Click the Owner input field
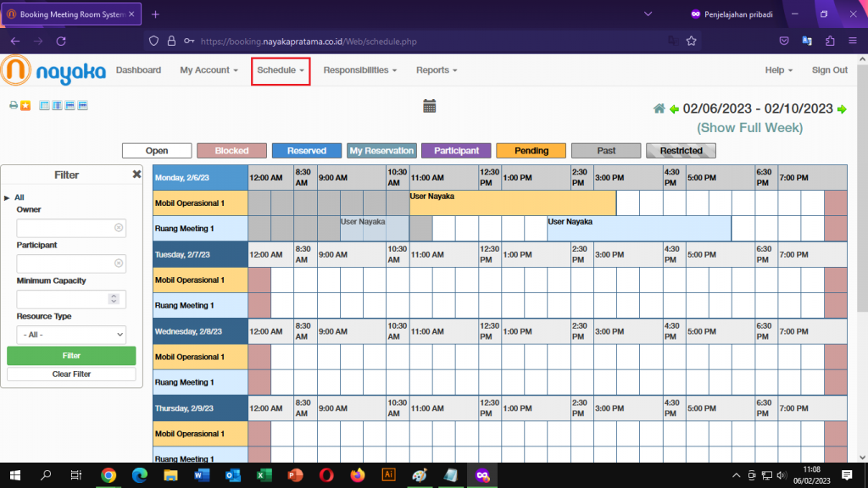The width and height of the screenshot is (868, 488). pyautogui.click(x=66, y=228)
